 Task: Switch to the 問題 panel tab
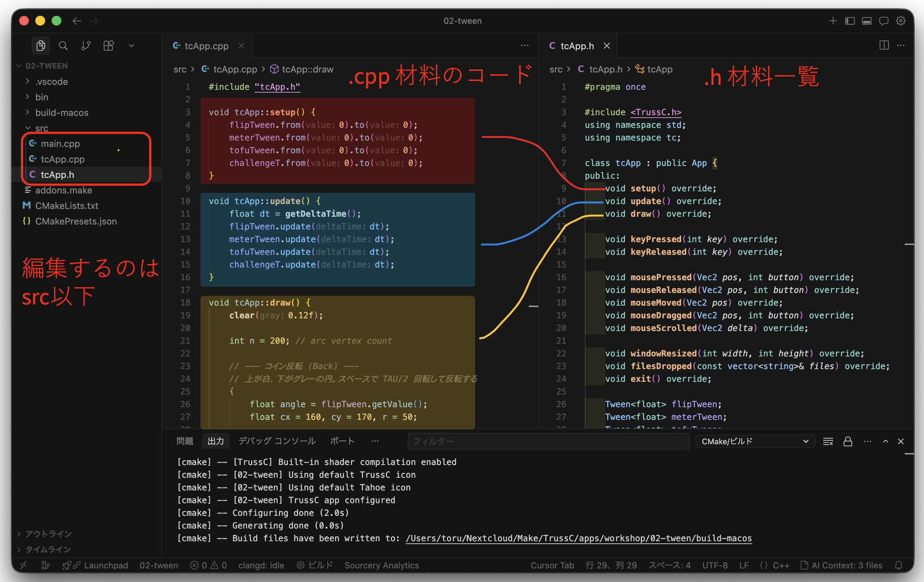tap(185, 441)
